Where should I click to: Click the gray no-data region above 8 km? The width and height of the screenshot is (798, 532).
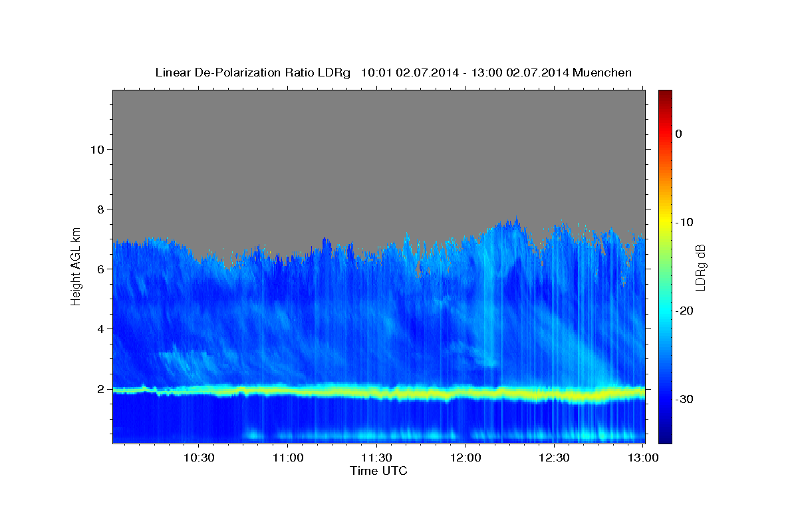pyautogui.click(x=379, y=150)
